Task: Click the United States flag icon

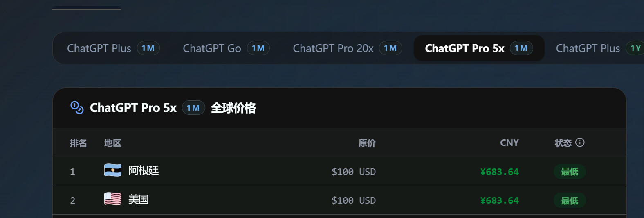Action: 113,199
